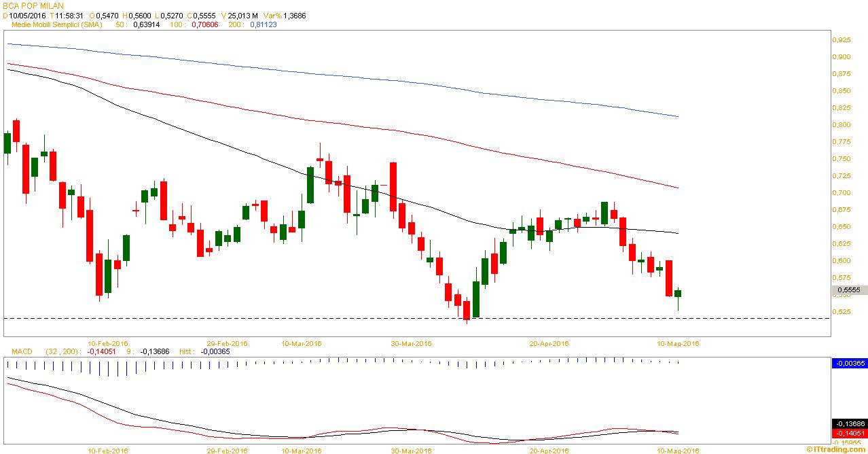Screen dimensions: 868x454
Task: Click the blue MACD histogram tag -0,00365
Action: (x=849, y=364)
